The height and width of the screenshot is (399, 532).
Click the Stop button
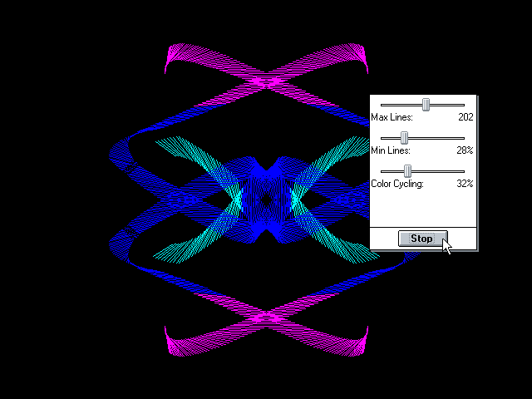coord(423,239)
